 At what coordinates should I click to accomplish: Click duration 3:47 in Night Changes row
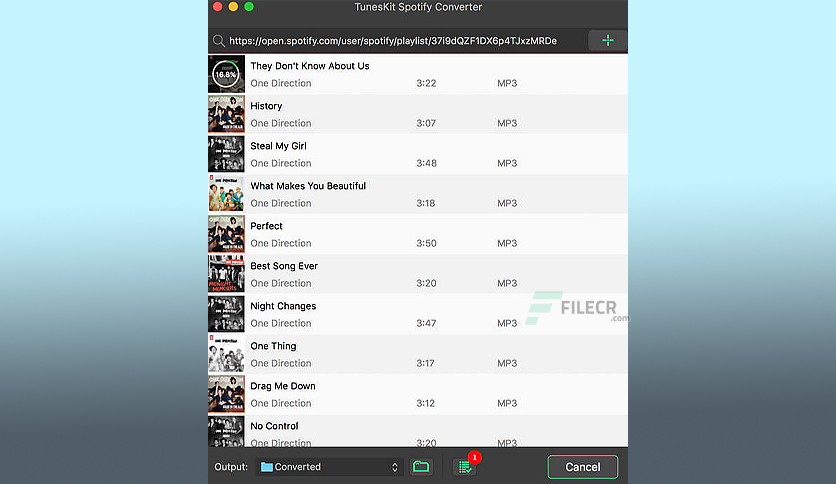(426, 323)
